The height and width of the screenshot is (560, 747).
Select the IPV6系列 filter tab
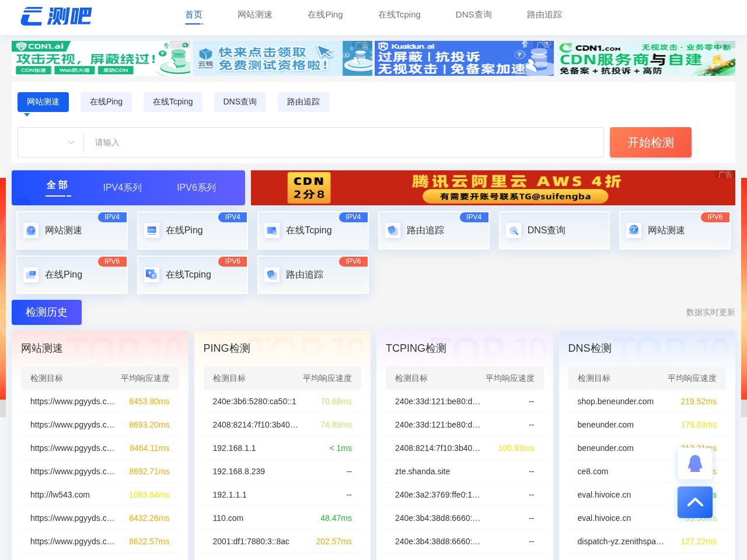pyautogui.click(x=196, y=188)
